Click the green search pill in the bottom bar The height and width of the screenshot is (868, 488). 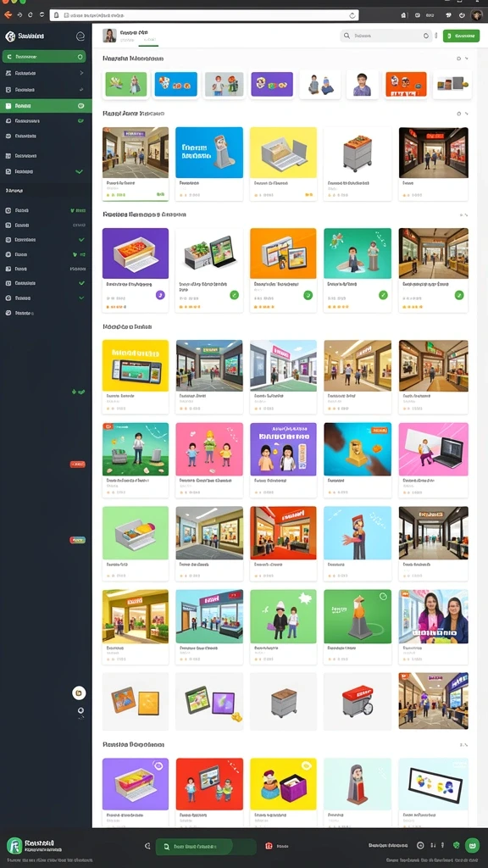(x=206, y=846)
